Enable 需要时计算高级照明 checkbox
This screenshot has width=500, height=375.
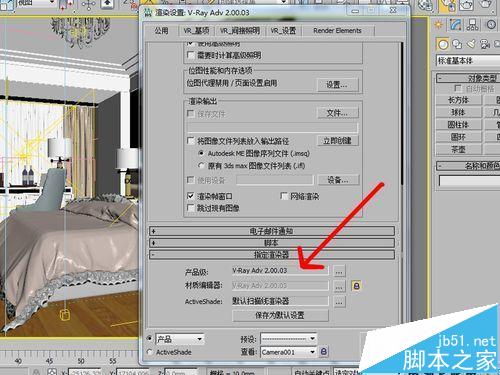(x=191, y=55)
